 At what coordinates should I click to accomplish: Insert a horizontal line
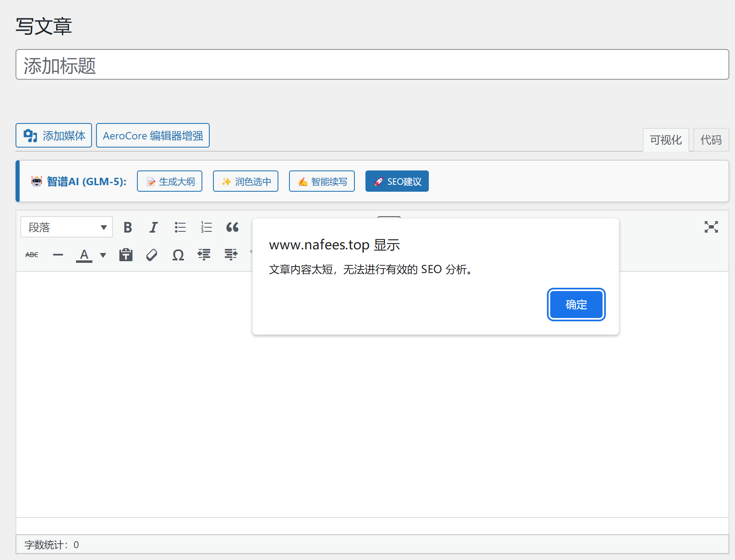pos(58,255)
